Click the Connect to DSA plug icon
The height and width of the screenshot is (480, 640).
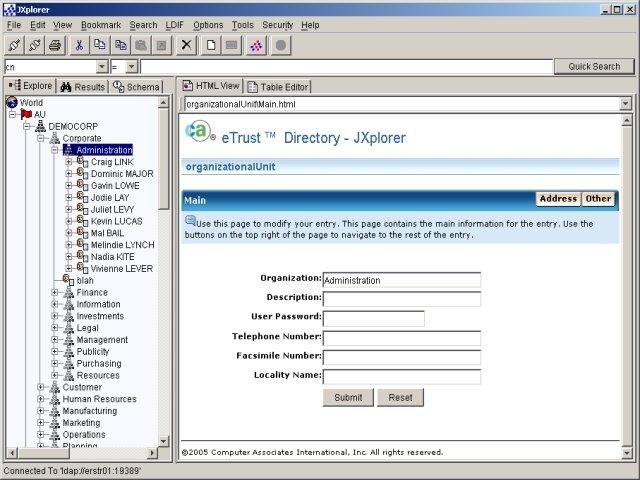pos(14,45)
